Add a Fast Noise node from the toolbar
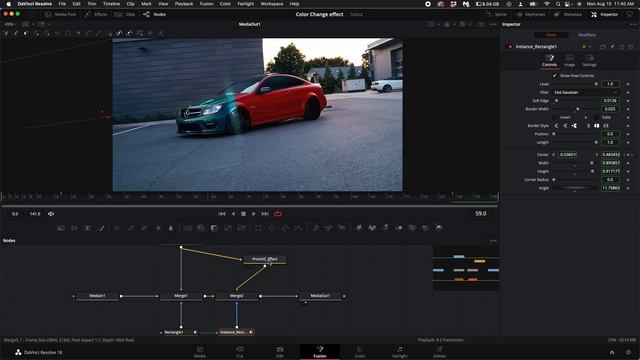 74,228
